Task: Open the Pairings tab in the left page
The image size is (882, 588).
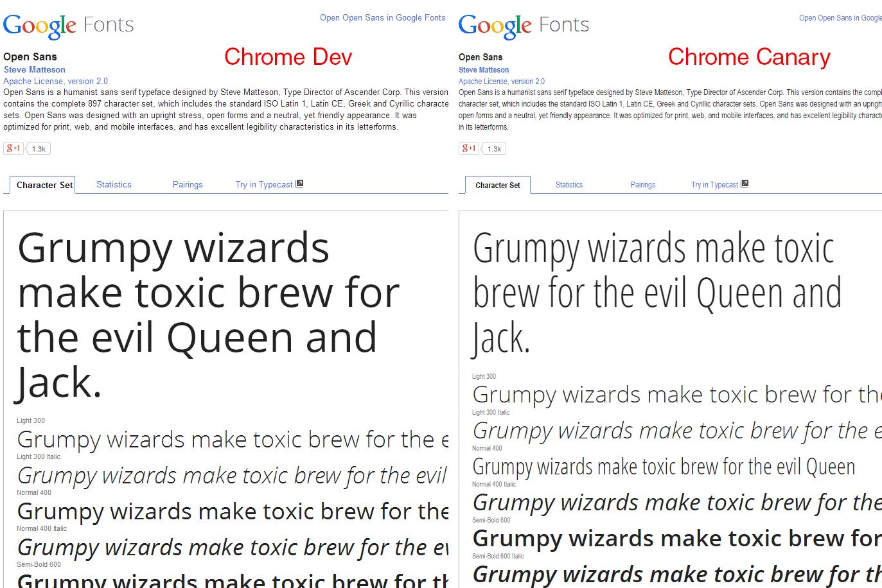Action: click(x=188, y=184)
